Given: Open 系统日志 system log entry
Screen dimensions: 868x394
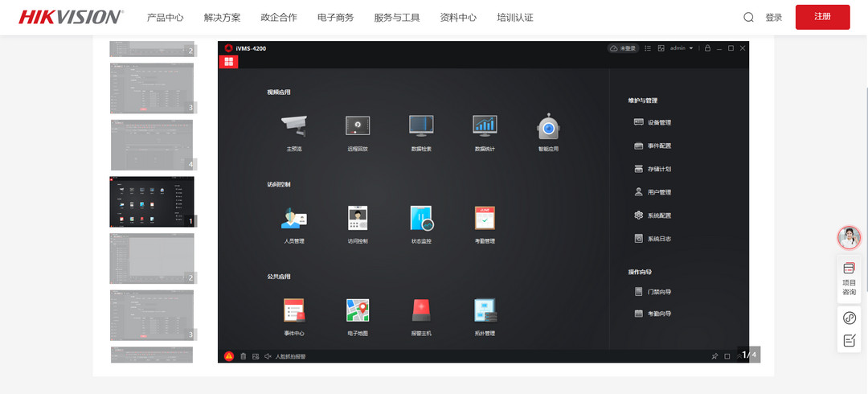Looking at the screenshot, I should click(x=653, y=239).
